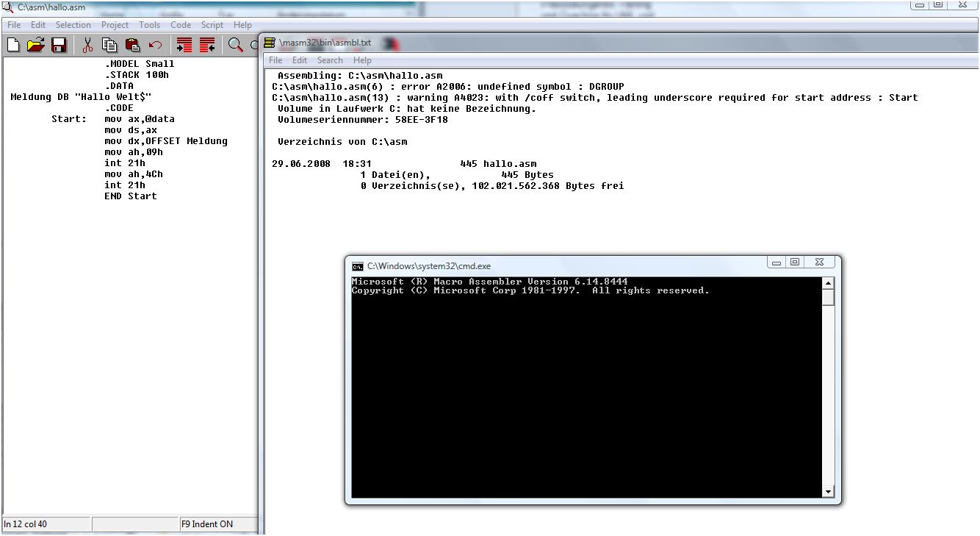Screen dimensions: 980x536
Task: Open Edit menu in asmbl.txt window
Action: point(300,60)
